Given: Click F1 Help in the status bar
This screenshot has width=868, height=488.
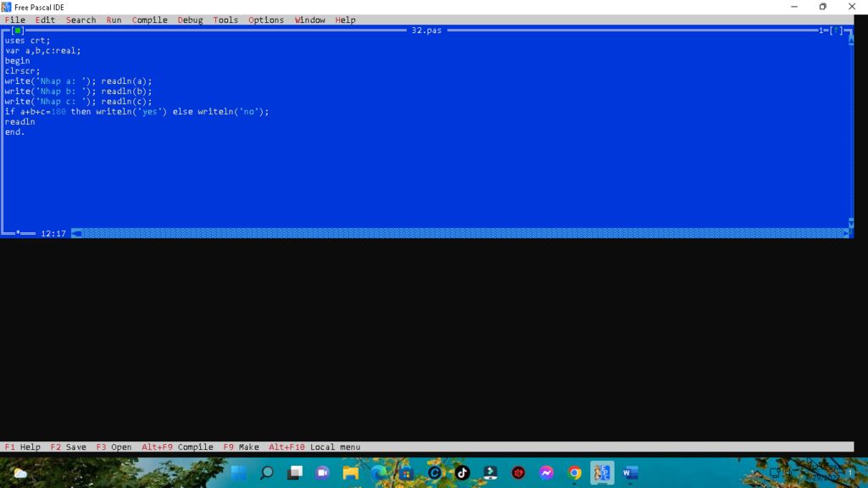Looking at the screenshot, I should click(x=23, y=447).
